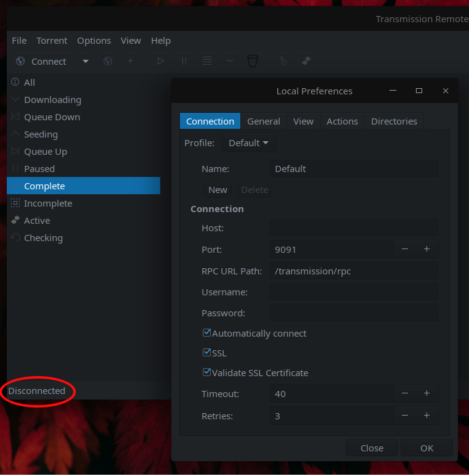Decrease the Timeout value
469x476 pixels.
405,393
